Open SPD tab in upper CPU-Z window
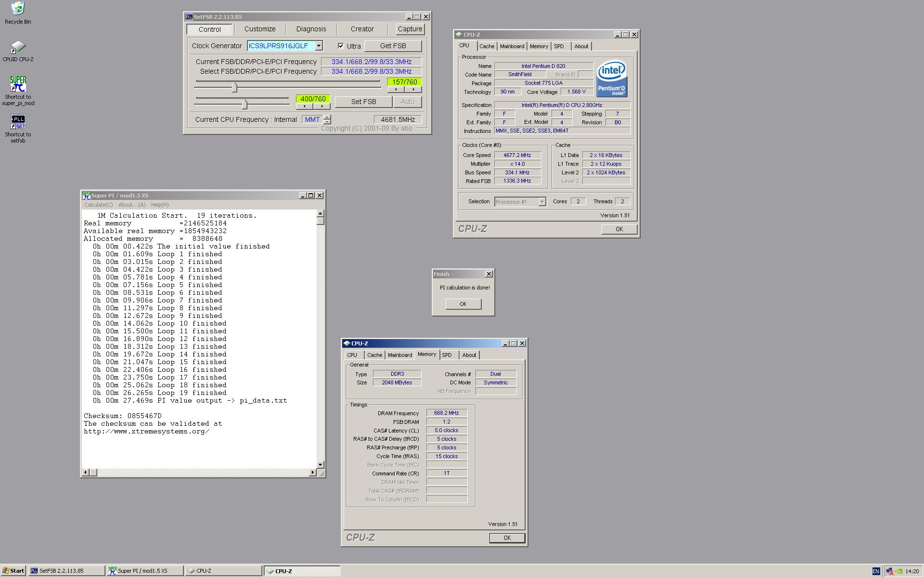This screenshot has width=924, height=578. (x=559, y=47)
